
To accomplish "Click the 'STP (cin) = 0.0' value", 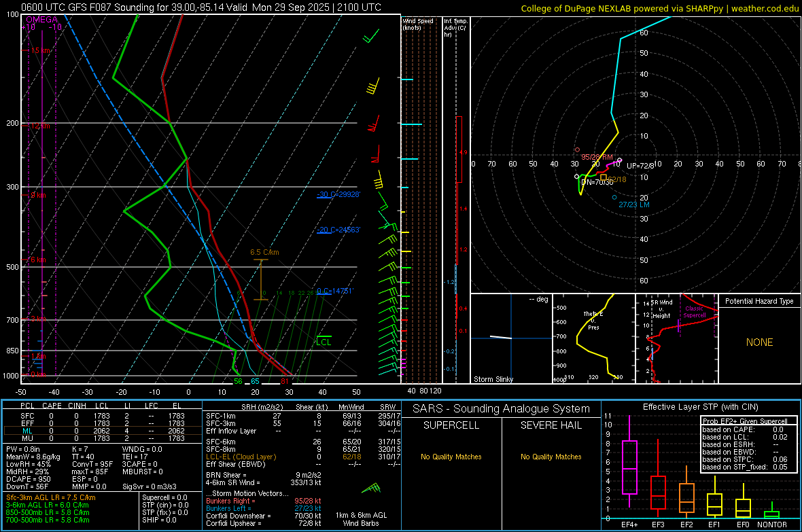I will [x=165, y=505].
